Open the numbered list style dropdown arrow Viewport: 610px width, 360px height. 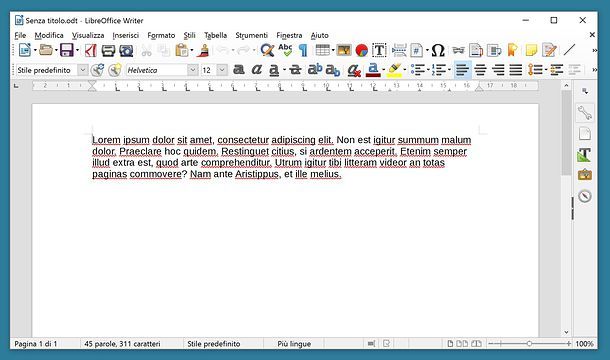point(449,70)
